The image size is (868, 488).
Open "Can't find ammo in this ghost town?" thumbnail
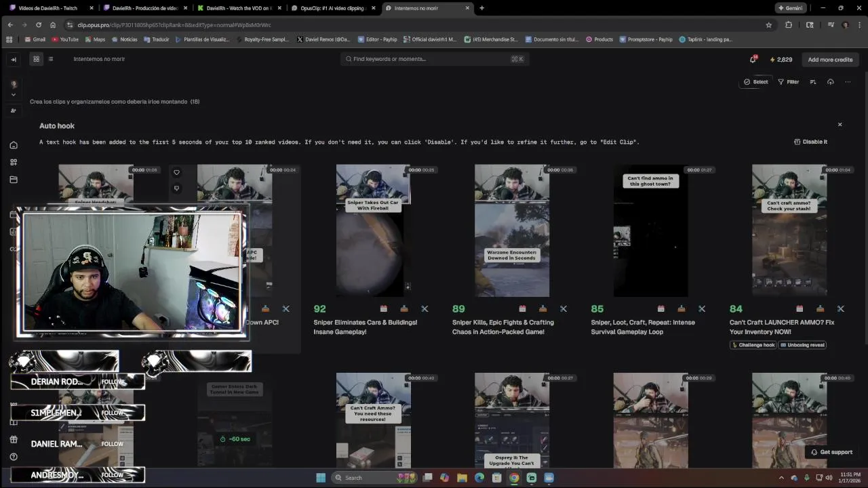pyautogui.click(x=650, y=230)
